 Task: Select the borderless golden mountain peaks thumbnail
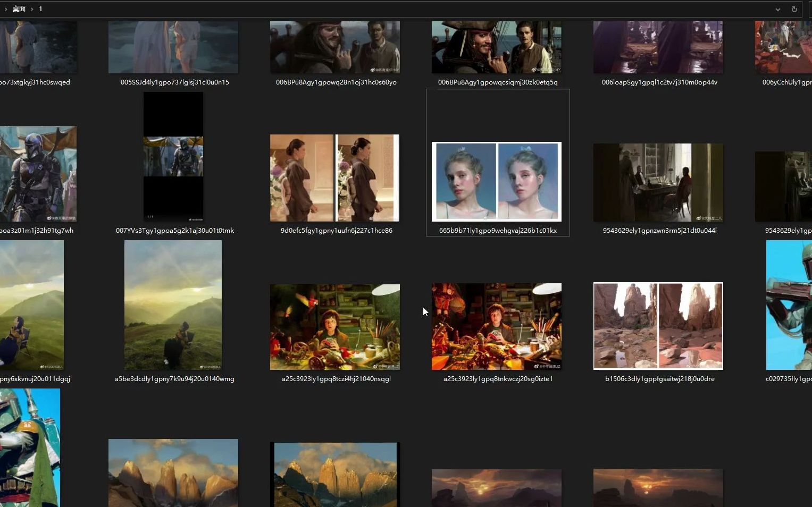(x=173, y=473)
